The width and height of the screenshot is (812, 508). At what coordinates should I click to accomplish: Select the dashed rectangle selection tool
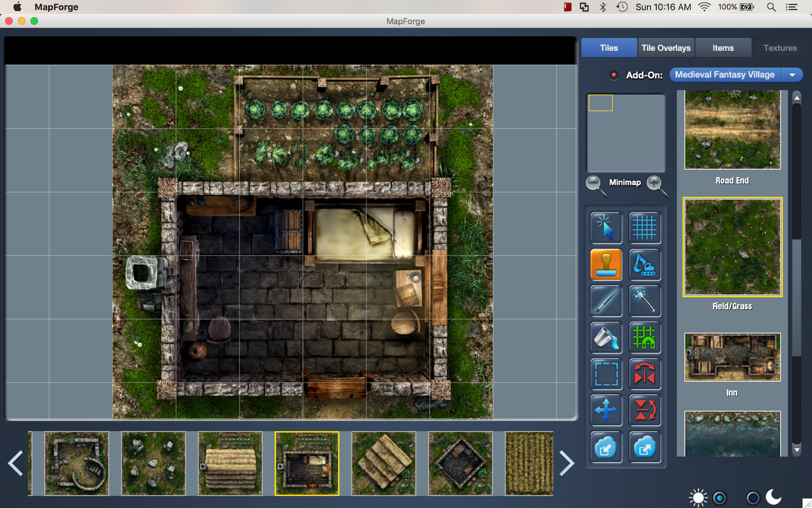click(x=606, y=373)
